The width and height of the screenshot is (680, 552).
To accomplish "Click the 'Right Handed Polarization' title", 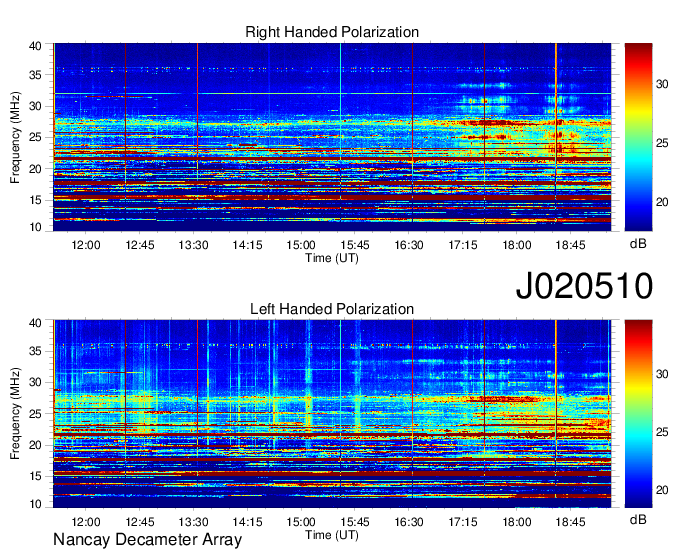I will pos(332,32).
